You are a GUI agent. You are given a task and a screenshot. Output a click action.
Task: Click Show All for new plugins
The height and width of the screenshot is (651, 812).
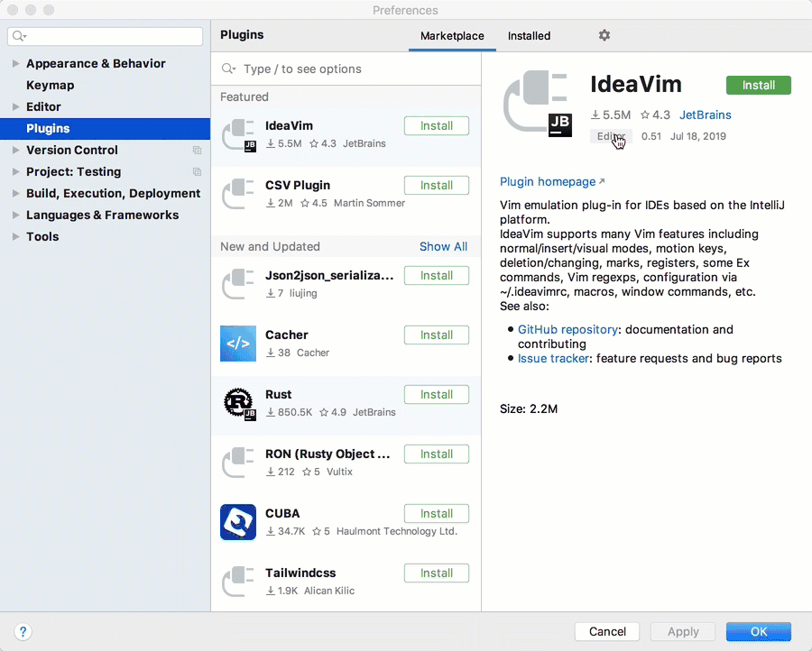coord(443,246)
